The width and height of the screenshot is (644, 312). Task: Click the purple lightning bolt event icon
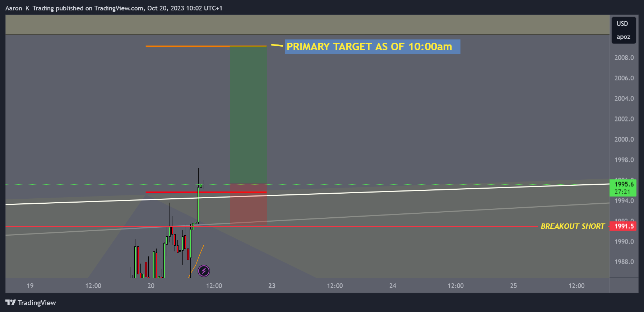pyautogui.click(x=204, y=271)
